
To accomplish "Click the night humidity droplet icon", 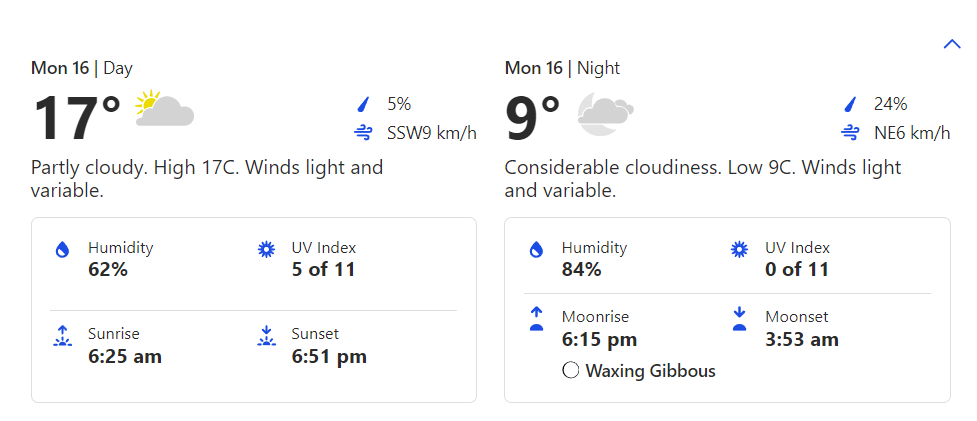I will click(x=536, y=250).
